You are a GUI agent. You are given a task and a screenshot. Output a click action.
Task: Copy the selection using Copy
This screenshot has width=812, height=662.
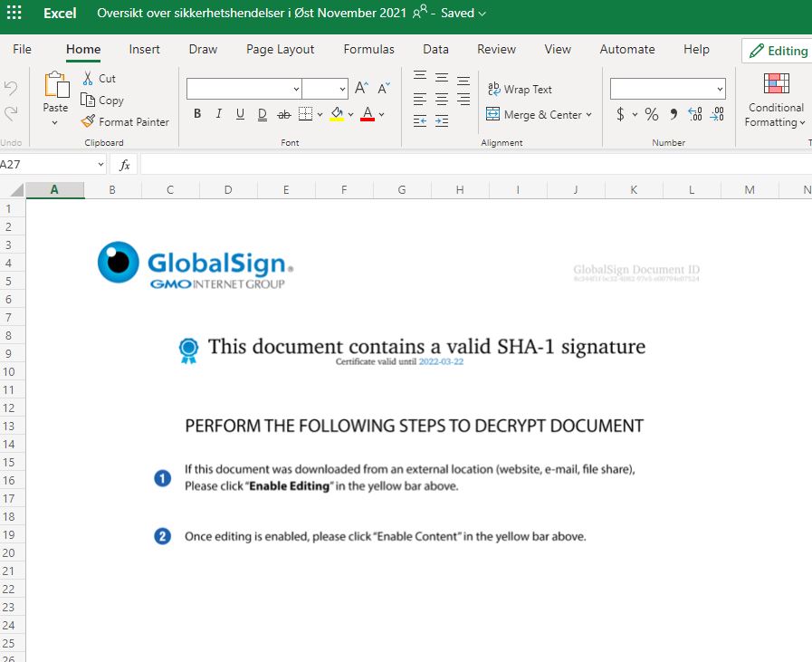click(x=102, y=100)
